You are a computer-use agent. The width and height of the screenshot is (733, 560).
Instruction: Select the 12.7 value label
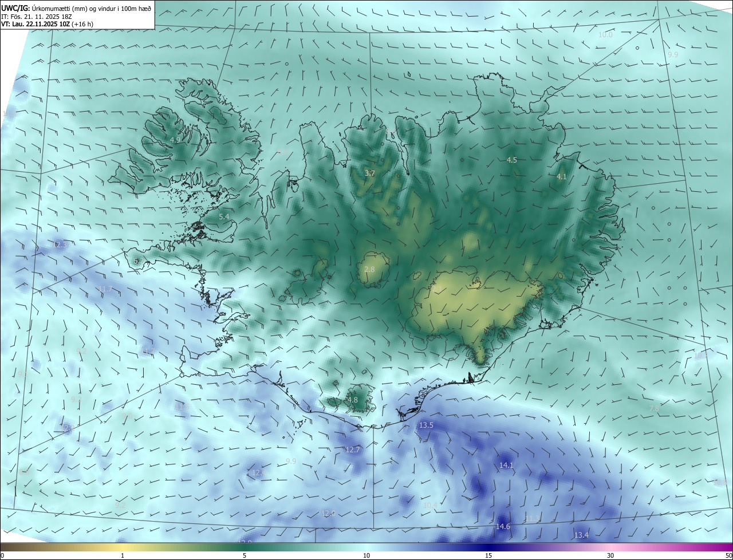pos(353,450)
